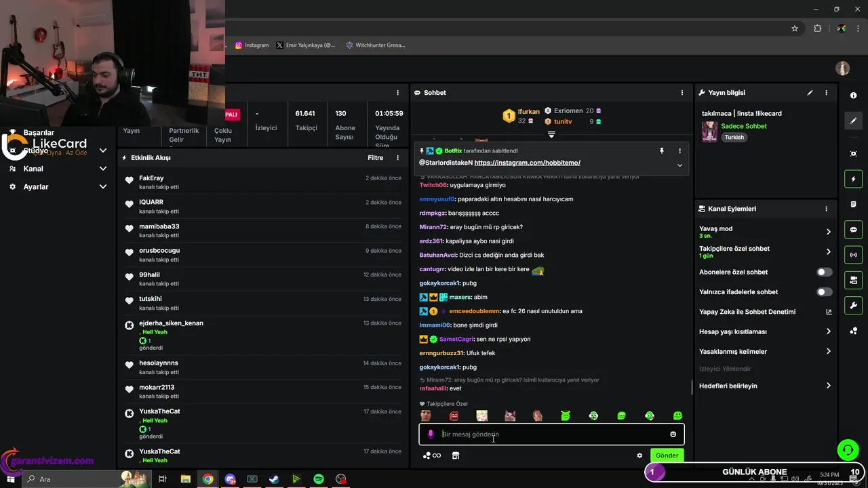This screenshot has height=488, width=868.
Task: Click the Sadece Sohbet category thumbnail
Action: (x=709, y=131)
